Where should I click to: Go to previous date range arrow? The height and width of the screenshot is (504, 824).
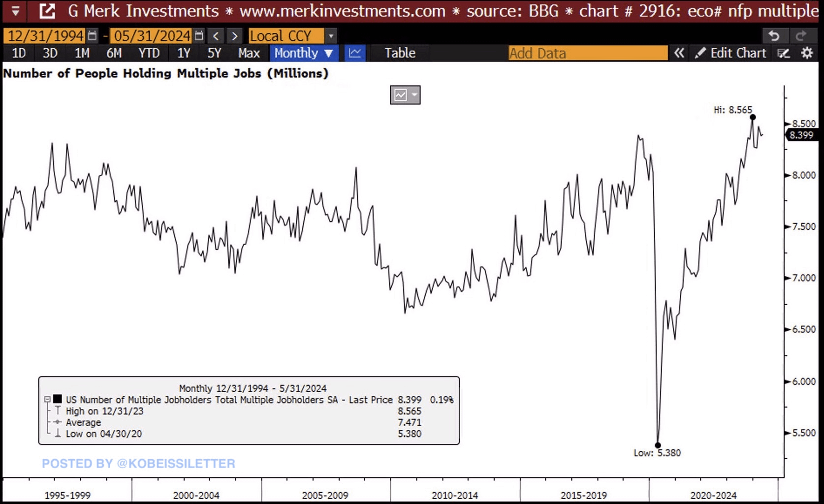(x=216, y=36)
